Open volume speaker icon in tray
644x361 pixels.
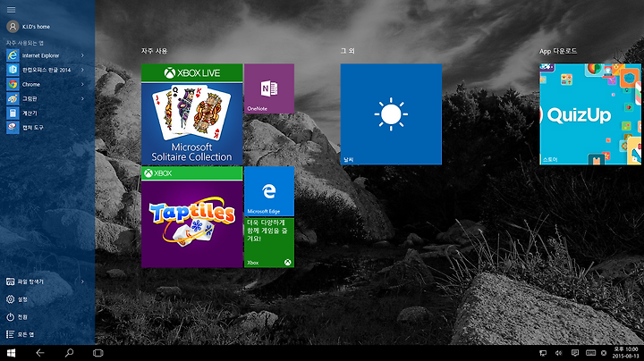click(558, 353)
